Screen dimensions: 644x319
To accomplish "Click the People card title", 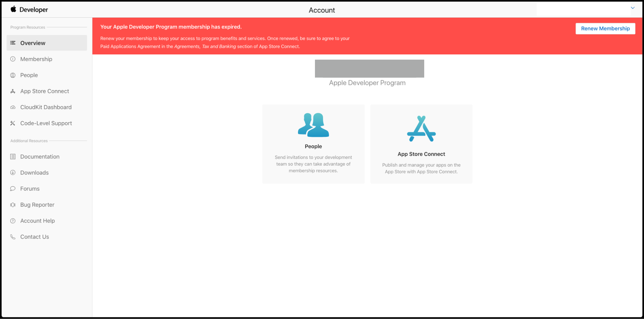I will [313, 146].
